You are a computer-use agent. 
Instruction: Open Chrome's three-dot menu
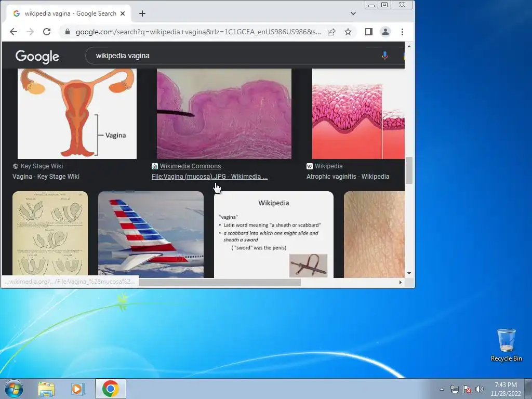tap(403, 32)
